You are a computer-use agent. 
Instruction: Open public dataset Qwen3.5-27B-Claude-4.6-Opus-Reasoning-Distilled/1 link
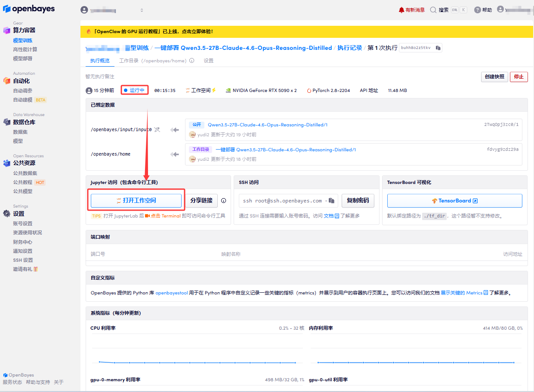point(268,125)
